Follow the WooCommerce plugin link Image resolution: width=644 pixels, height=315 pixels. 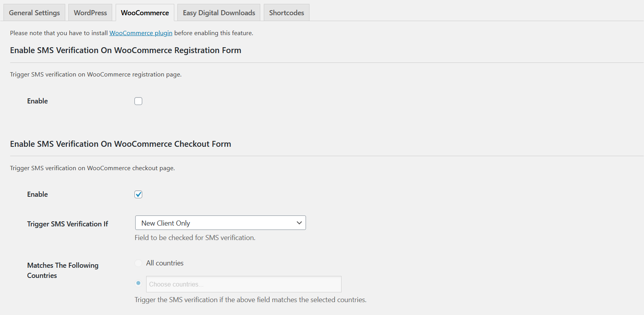[141, 33]
